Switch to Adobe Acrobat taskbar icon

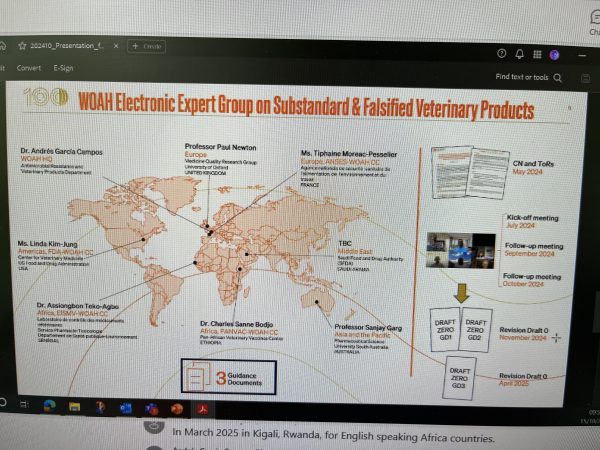coord(202,410)
